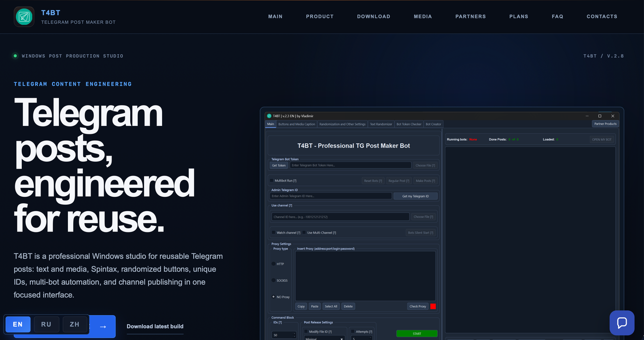Select the Main tab in T4BT app

point(270,124)
